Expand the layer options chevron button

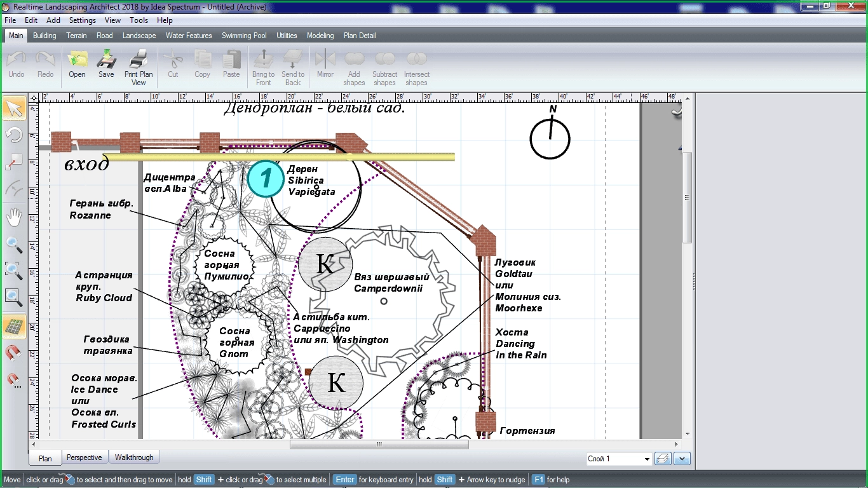(x=682, y=459)
